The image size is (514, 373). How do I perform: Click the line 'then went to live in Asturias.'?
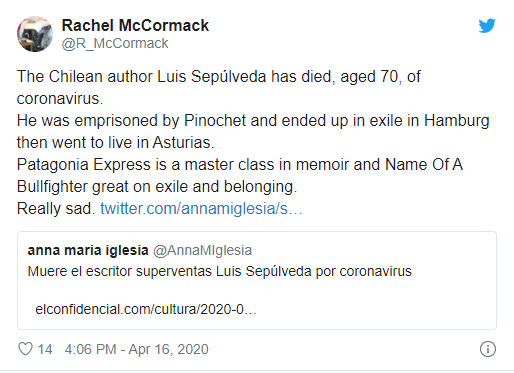click(115, 143)
